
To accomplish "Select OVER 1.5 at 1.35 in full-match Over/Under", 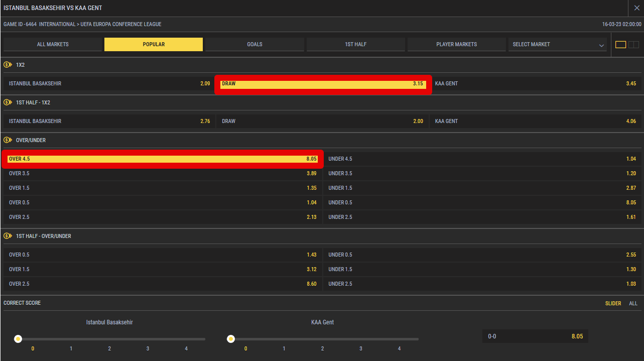I will [x=163, y=188].
